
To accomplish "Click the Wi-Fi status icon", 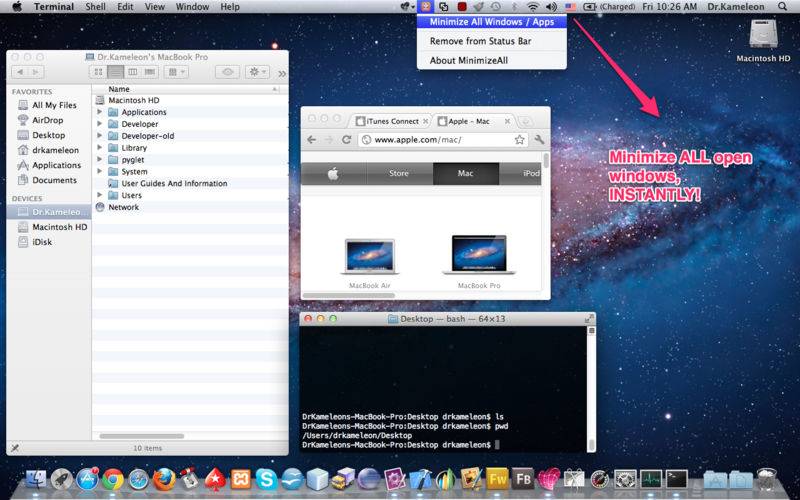I will 533,7.
